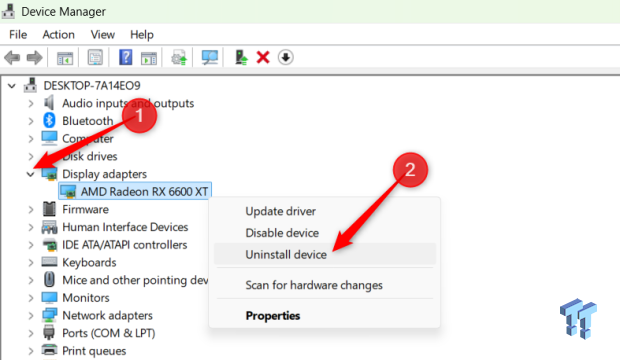Viewport: 620px width, 360px height.
Task: Expand Mice and other pointing devices chevron
Action: pos(31,280)
